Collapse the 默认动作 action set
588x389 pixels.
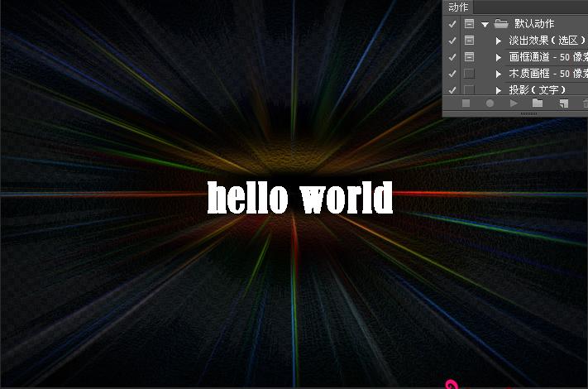[485, 25]
